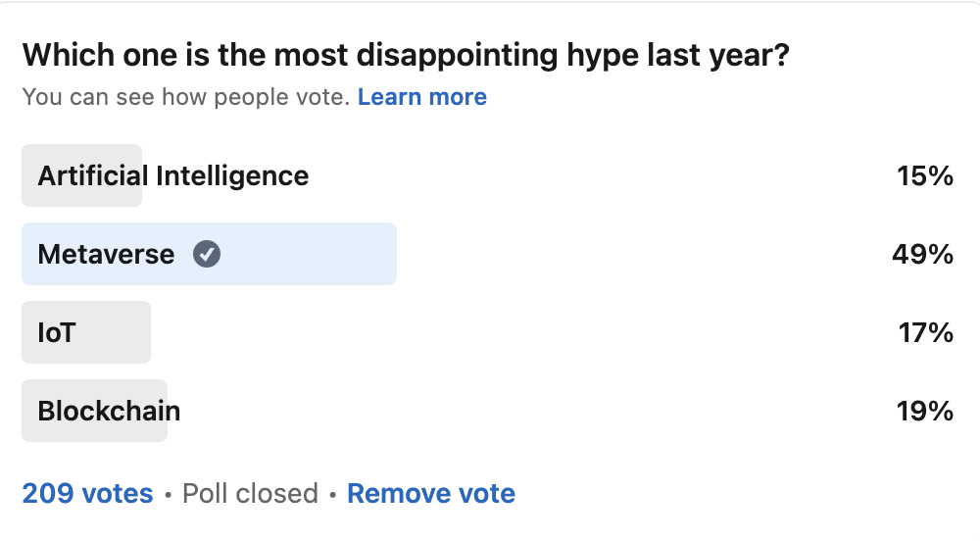Image resolution: width=980 pixels, height=541 pixels.
Task: Select the Metaverse poll option label
Action: tap(106, 255)
